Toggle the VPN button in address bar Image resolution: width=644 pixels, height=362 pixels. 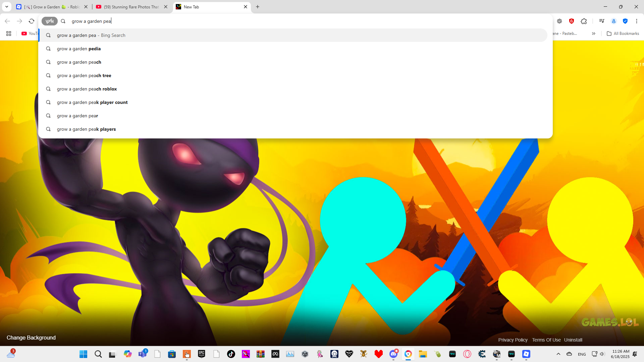point(50,21)
